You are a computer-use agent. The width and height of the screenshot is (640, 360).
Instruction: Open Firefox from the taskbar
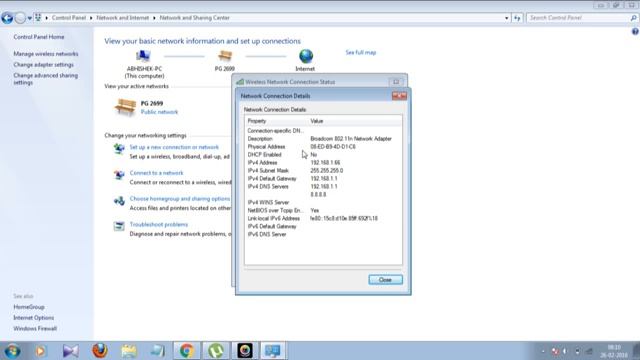(x=100, y=351)
